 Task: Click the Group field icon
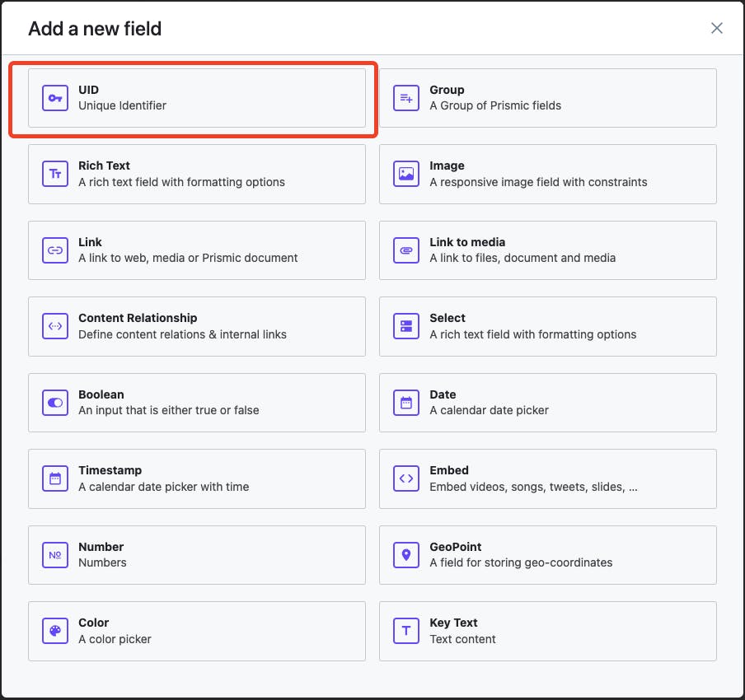(x=405, y=98)
